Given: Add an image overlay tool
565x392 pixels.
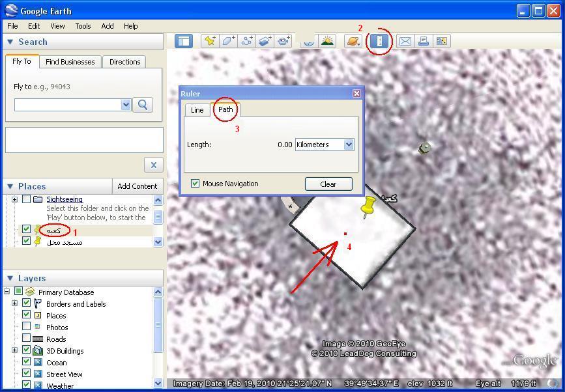Looking at the screenshot, I should 265,41.
